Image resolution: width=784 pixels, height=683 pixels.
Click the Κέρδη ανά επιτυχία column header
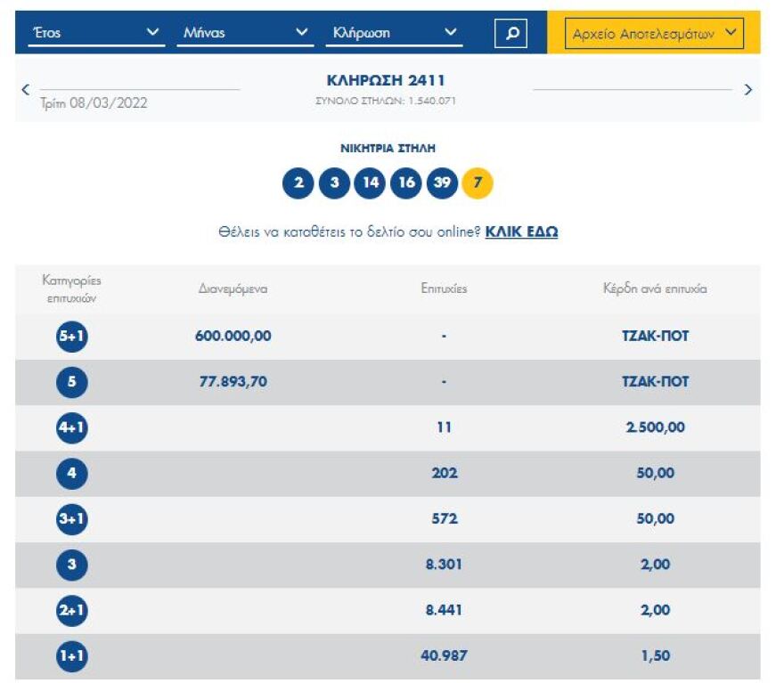[655, 289]
